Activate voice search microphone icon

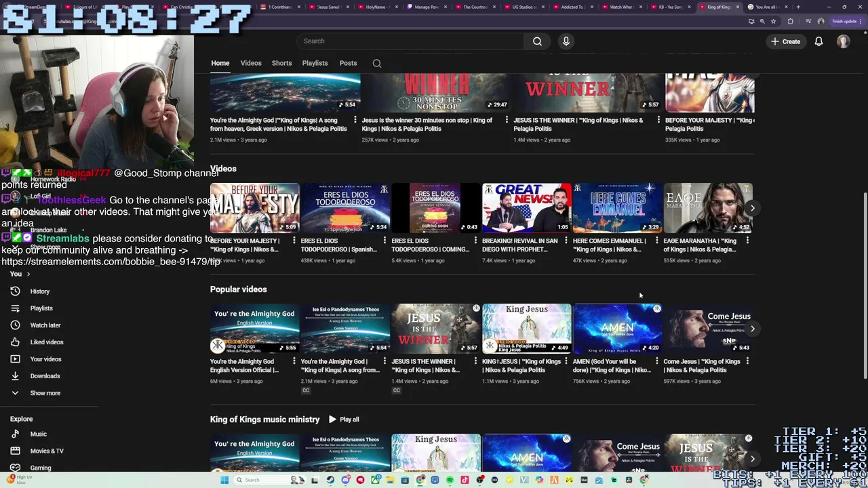[566, 41]
